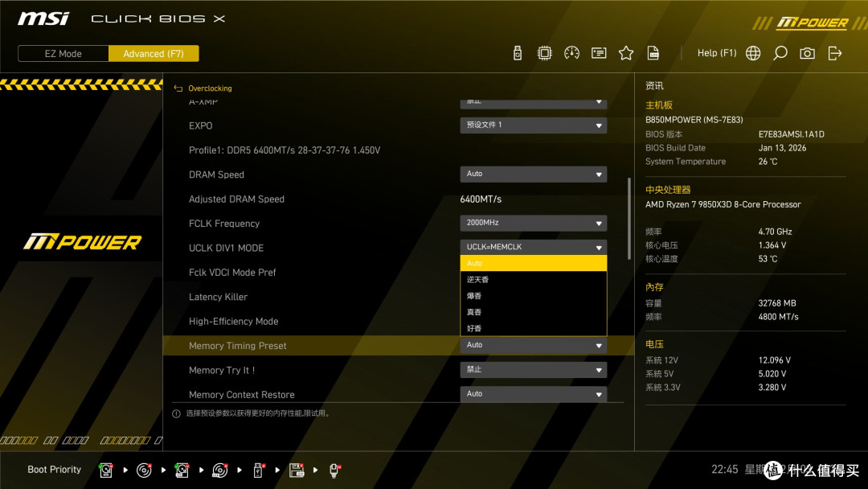The width and height of the screenshot is (868, 489).
Task: Open the FCLK Frequency 2000MHz dropdown
Action: 533,223
